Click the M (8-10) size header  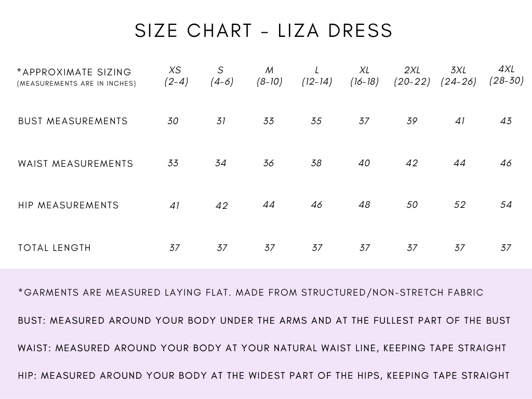pos(269,76)
